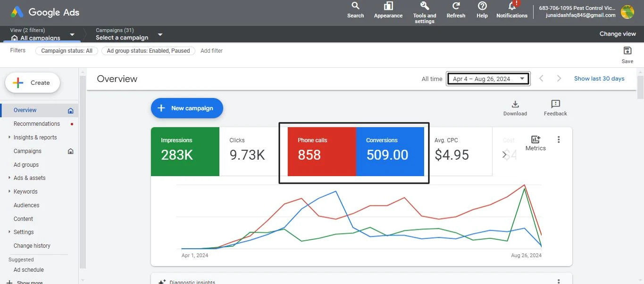The width and height of the screenshot is (644, 284).
Task: Select the Avg. CPC metric card
Action: [x=458, y=151]
